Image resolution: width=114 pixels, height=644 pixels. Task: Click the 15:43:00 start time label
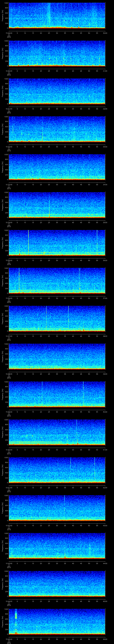[x=9, y=564]
